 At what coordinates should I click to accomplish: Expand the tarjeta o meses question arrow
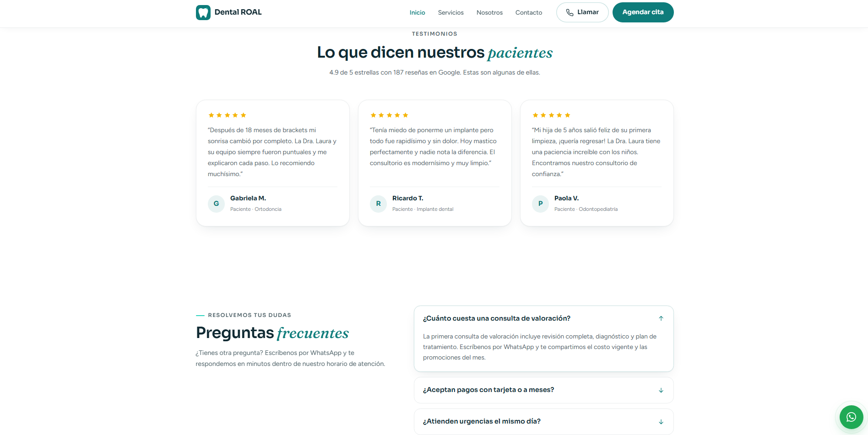pos(661,390)
